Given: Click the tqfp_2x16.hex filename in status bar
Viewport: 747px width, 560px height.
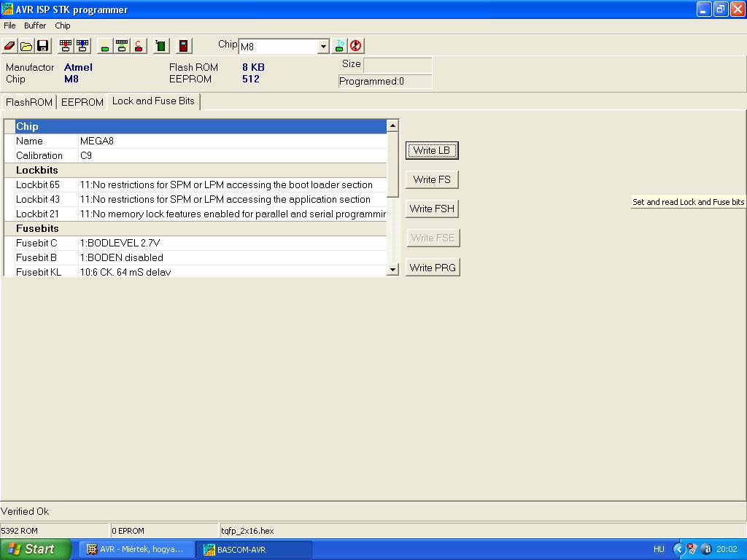Looking at the screenshot, I should pos(247,531).
